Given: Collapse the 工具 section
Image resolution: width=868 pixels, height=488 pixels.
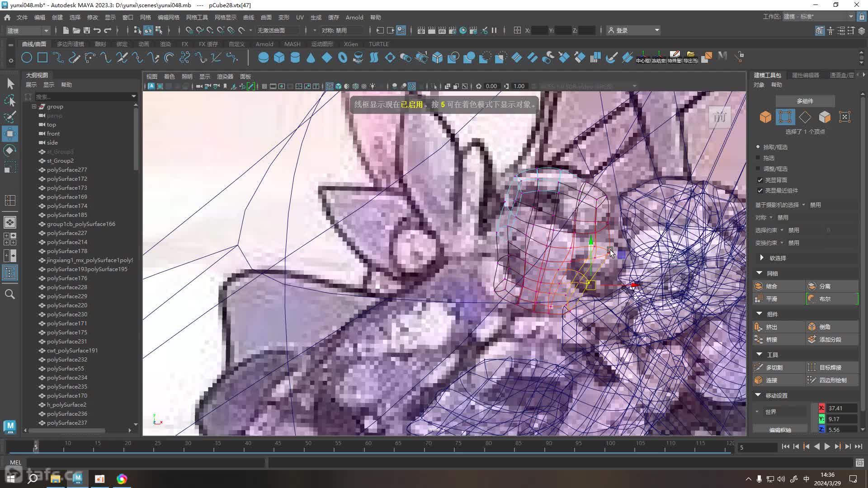Looking at the screenshot, I should pyautogui.click(x=759, y=354).
